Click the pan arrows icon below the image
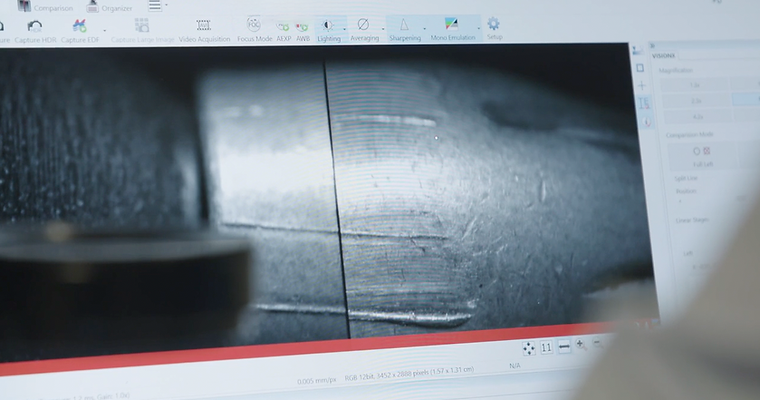This screenshot has height=400, width=760. pos(529,348)
